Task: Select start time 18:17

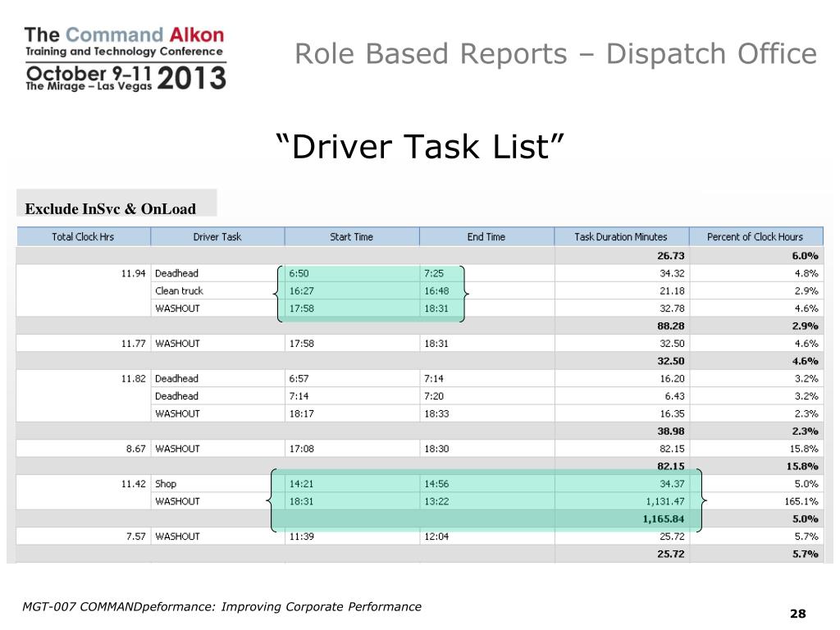Action: (302, 413)
